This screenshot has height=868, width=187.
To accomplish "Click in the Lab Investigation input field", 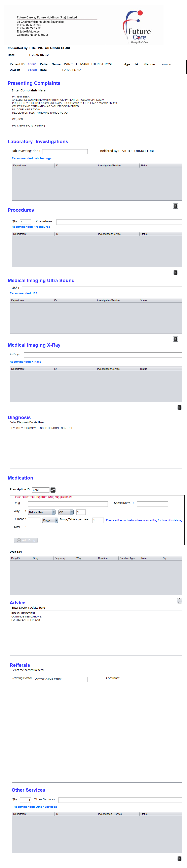I will pyautogui.click(x=65, y=151).
